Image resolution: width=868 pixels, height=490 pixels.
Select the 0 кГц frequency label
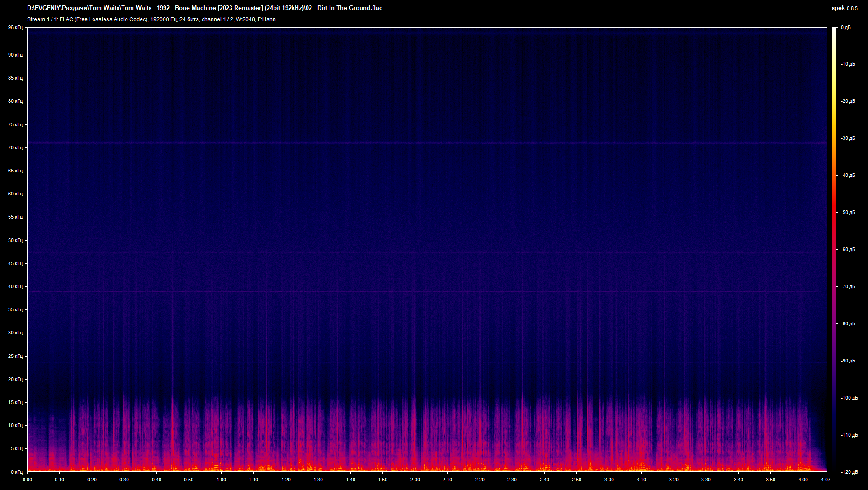point(16,472)
